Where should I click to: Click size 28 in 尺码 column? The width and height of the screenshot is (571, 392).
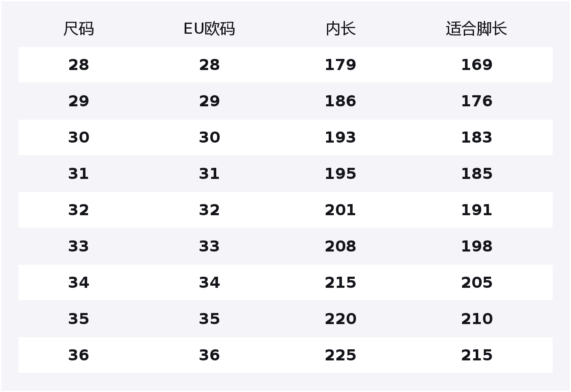(79, 65)
